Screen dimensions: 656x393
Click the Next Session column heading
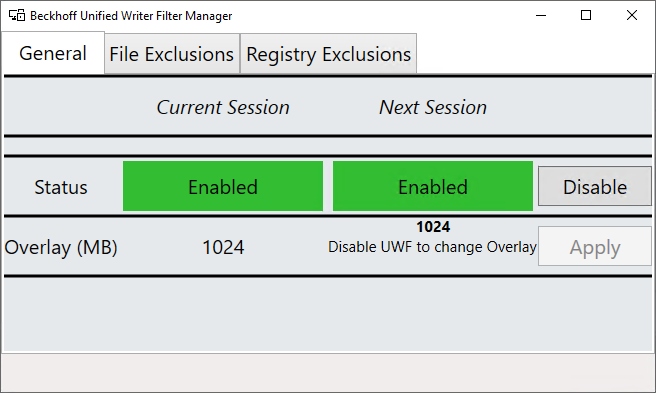click(433, 107)
